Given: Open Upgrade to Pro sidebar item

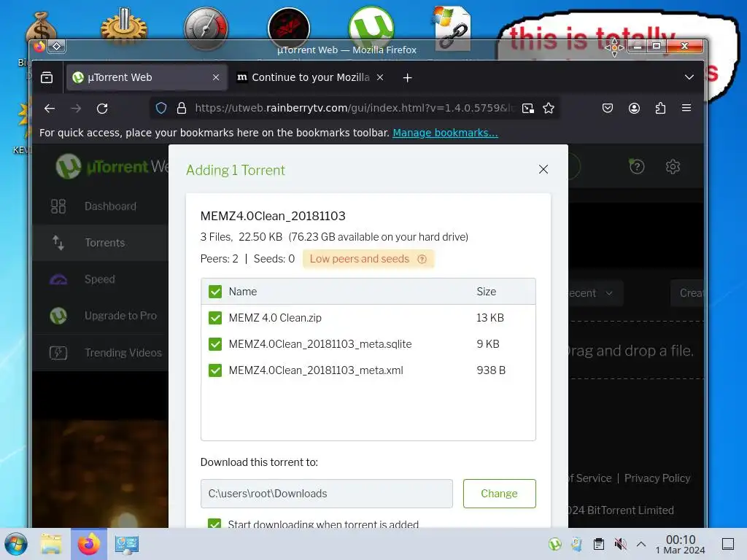Looking at the screenshot, I should tap(100, 316).
